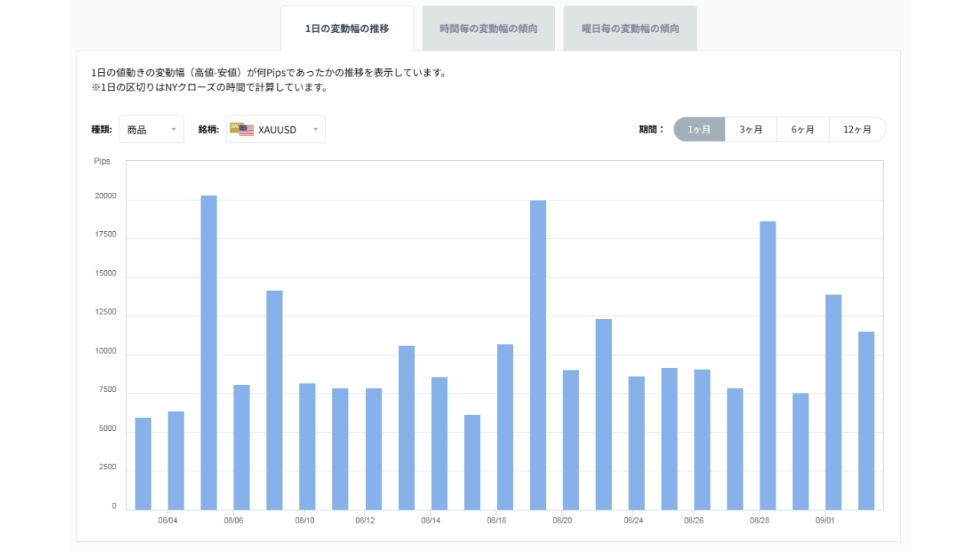This screenshot has height=551, width=980.
Task: Click the 08/12 x-axis date label
Action: (365, 520)
